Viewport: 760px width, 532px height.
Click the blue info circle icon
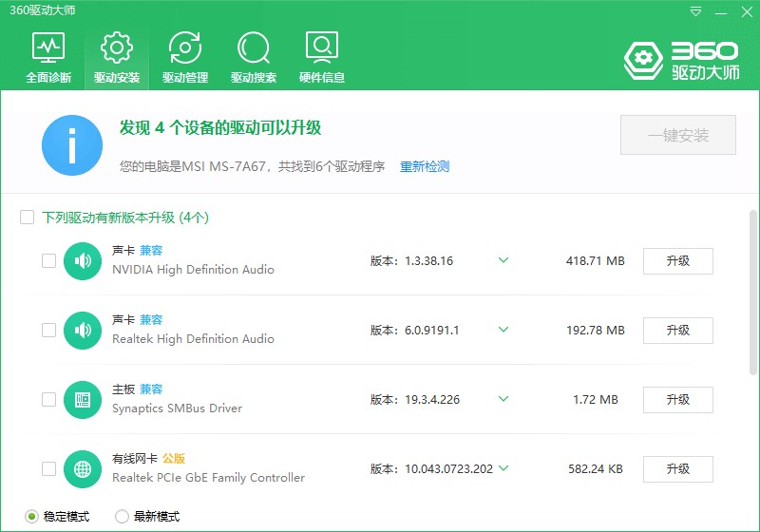click(x=72, y=145)
